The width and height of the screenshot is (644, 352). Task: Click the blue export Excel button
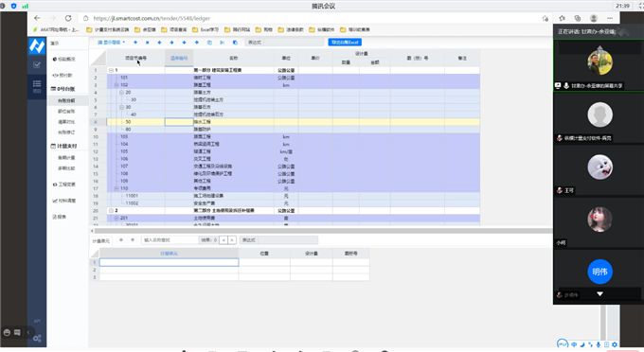click(x=345, y=43)
